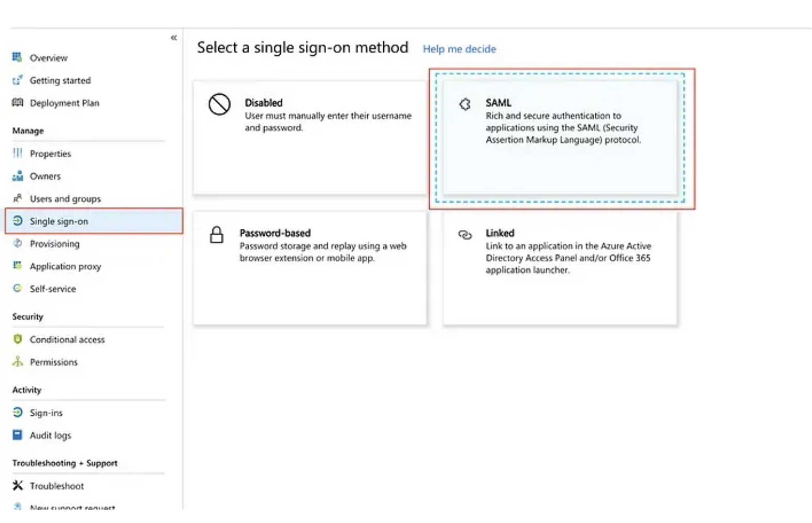Choose the Password-based sign-on card
The image size is (812, 523).
(x=310, y=268)
